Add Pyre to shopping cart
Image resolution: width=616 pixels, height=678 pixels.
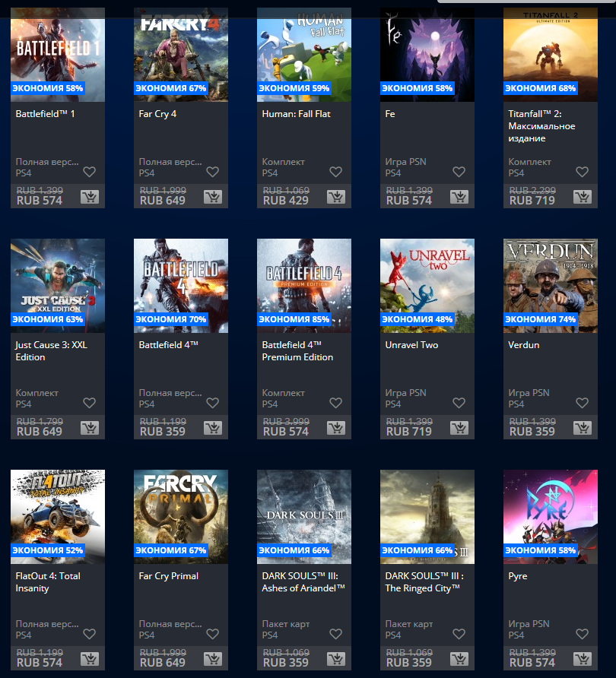pyautogui.click(x=583, y=660)
